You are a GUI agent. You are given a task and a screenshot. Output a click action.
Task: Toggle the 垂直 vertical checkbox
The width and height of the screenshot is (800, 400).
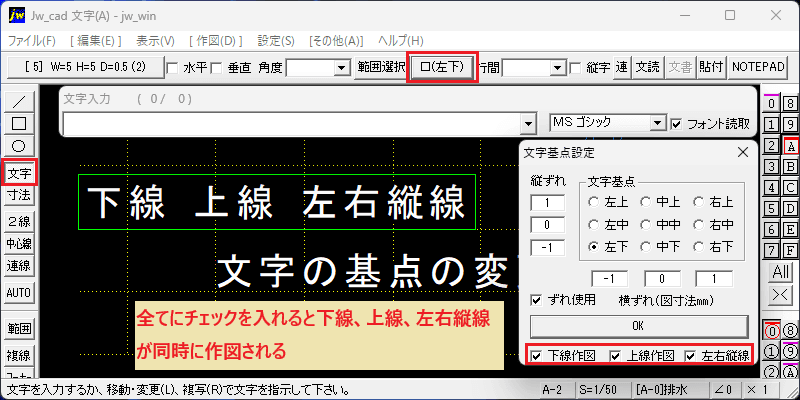[217, 68]
